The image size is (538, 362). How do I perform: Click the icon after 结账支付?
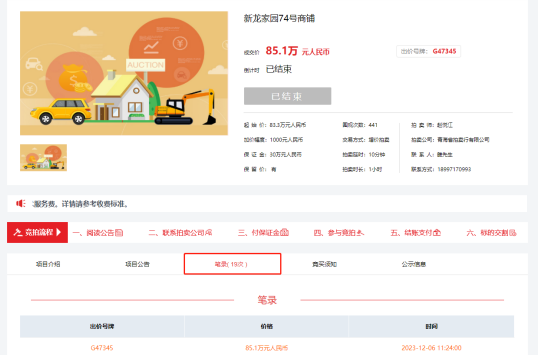pos(437,233)
